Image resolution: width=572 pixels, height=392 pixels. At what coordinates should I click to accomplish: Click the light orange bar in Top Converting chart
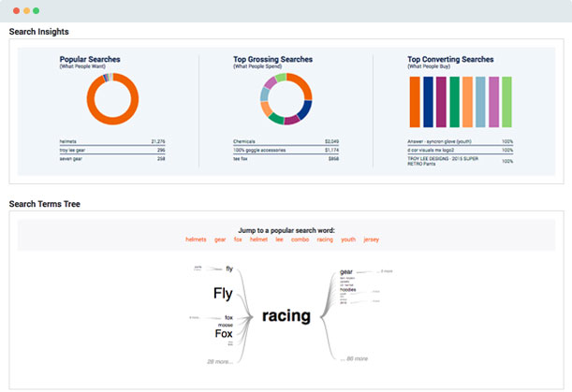[x=468, y=102]
